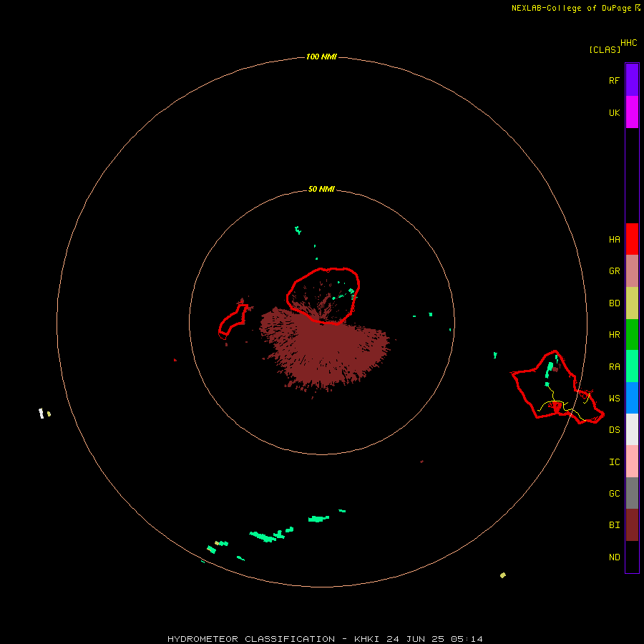Click the white dry snow echo at far left
Viewport: 644px width, 644px height.
pos(41,413)
